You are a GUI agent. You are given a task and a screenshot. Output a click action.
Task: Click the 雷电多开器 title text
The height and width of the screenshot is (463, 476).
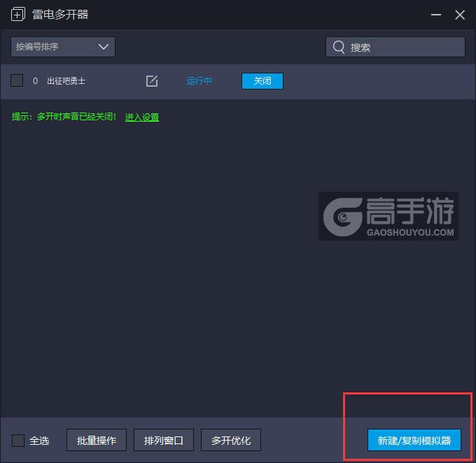(60, 15)
